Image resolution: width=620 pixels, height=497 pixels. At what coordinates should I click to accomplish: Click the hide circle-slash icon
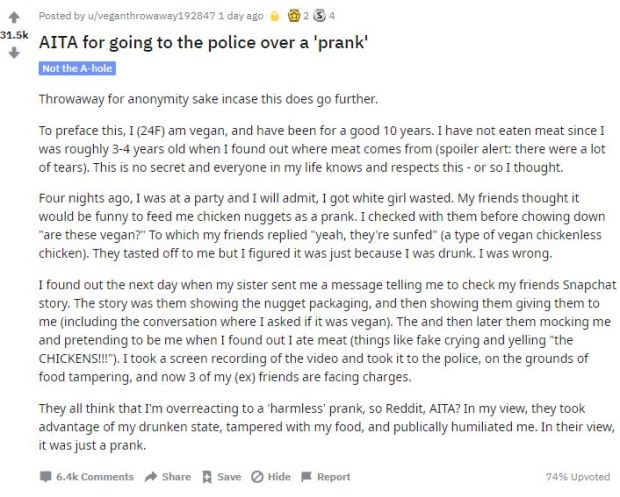pos(257,476)
